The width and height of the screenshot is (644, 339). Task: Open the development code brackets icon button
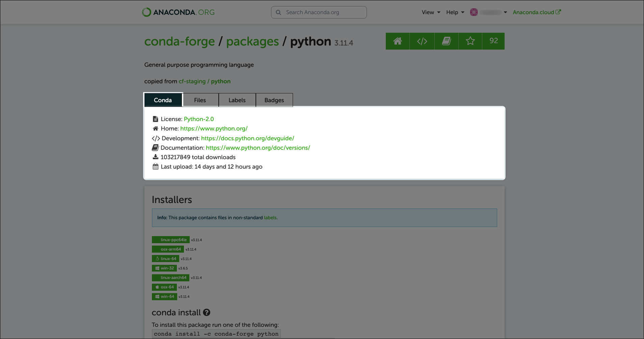(422, 41)
